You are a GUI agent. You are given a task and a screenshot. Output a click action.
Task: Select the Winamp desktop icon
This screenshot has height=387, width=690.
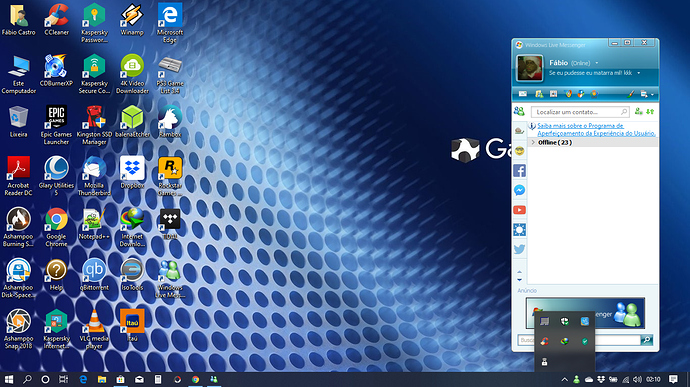(x=132, y=19)
